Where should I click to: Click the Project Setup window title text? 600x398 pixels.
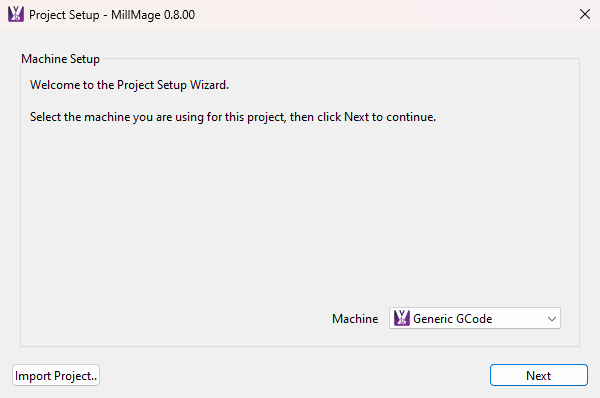tap(64, 15)
